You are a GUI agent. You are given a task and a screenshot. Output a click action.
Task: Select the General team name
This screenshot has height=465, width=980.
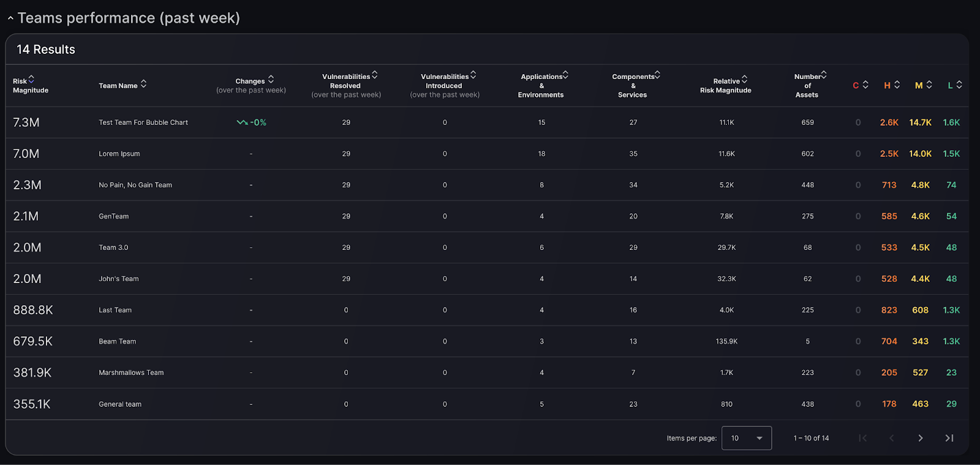120,404
